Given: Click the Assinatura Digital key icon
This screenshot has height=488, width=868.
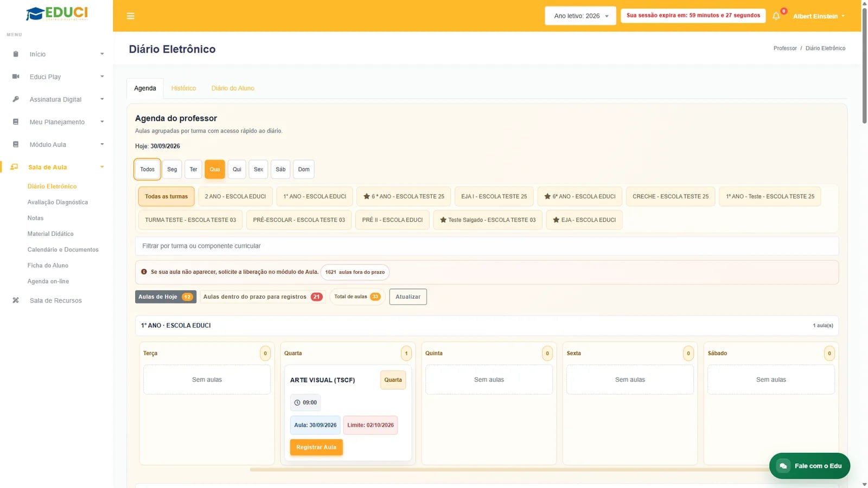Looking at the screenshot, I should click(16, 99).
